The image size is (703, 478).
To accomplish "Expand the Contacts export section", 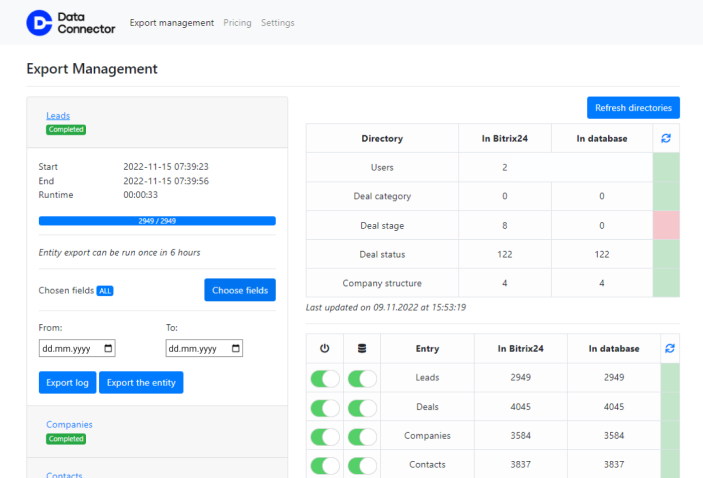I will pyautogui.click(x=64, y=475).
